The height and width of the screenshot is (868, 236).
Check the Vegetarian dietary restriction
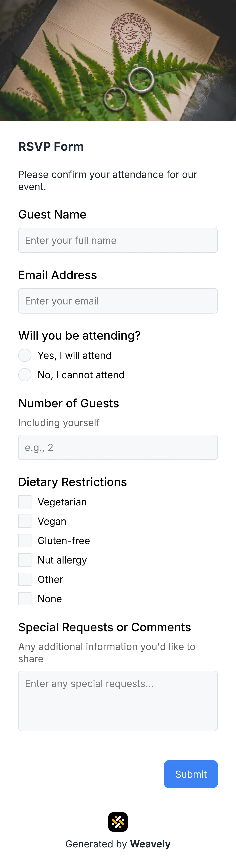(25, 502)
